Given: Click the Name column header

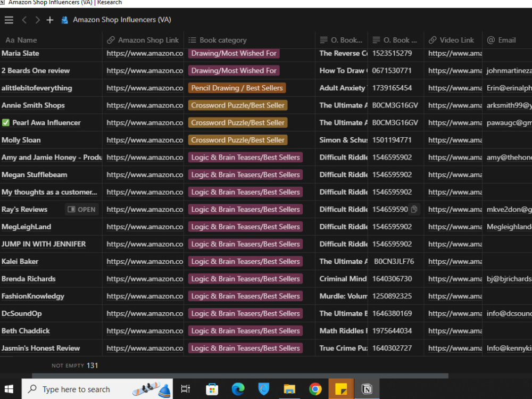Looking at the screenshot, I should click(x=21, y=40).
